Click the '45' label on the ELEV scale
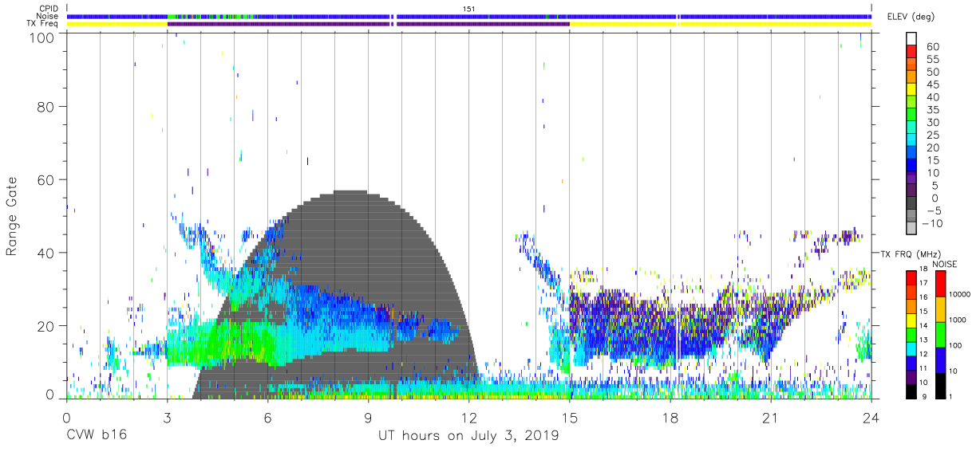The image size is (980, 452). (x=933, y=85)
